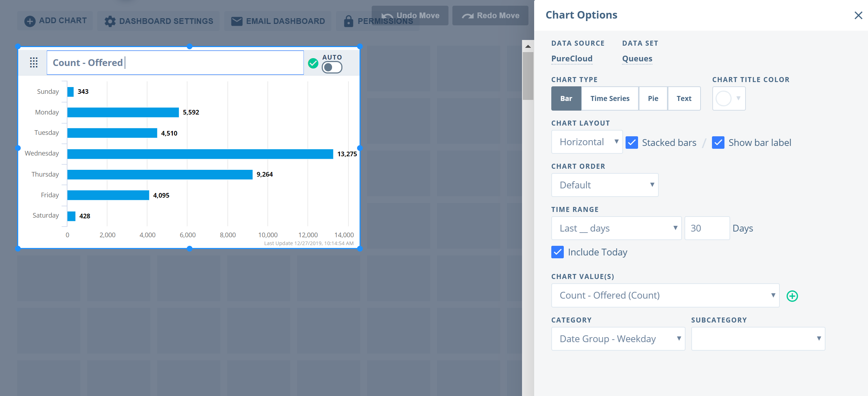Screen dimensions: 868x396
Task: Open the chart title color picker
Action: pyautogui.click(x=729, y=98)
